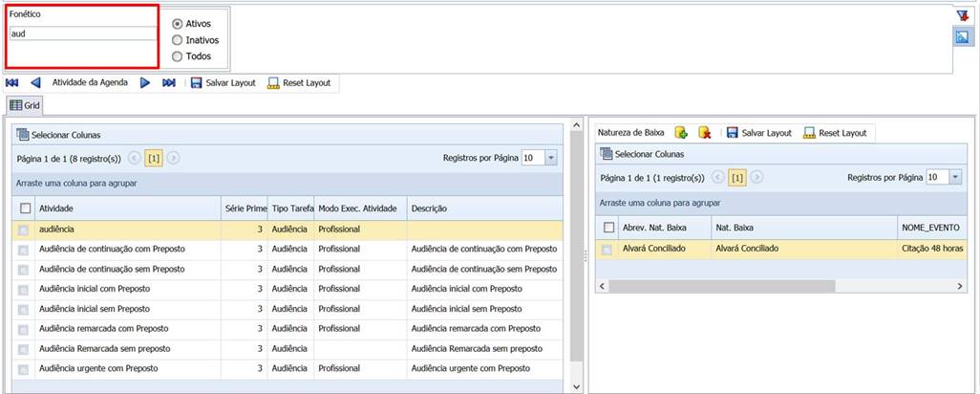Viewport: 980px width, 394px height.
Task: Sort by the Série Prime column header
Action: click(x=245, y=208)
